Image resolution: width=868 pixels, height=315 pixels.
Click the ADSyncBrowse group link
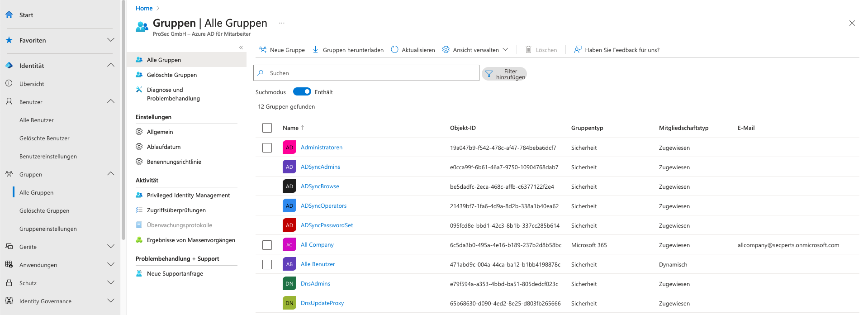320,186
